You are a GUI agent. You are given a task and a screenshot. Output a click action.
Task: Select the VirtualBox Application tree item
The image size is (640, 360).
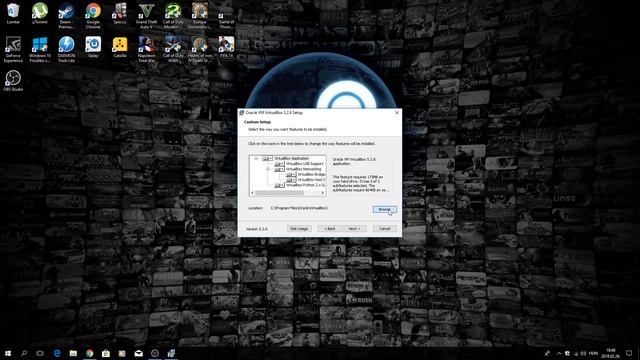point(292,158)
